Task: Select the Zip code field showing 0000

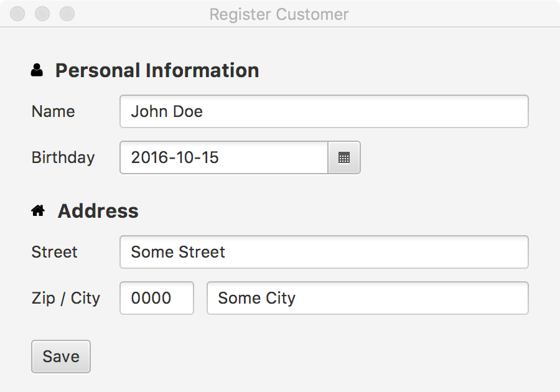Action: 156,299
